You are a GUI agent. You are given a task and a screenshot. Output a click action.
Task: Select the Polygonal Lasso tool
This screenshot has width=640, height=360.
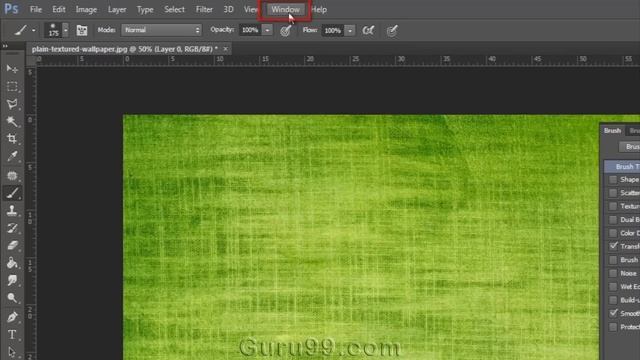[x=12, y=104]
